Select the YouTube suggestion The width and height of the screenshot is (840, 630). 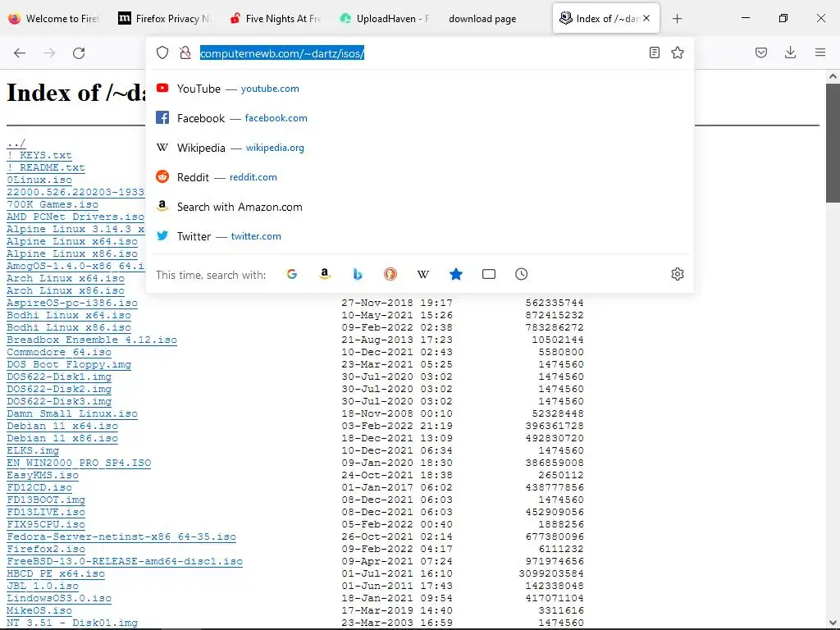point(420,89)
